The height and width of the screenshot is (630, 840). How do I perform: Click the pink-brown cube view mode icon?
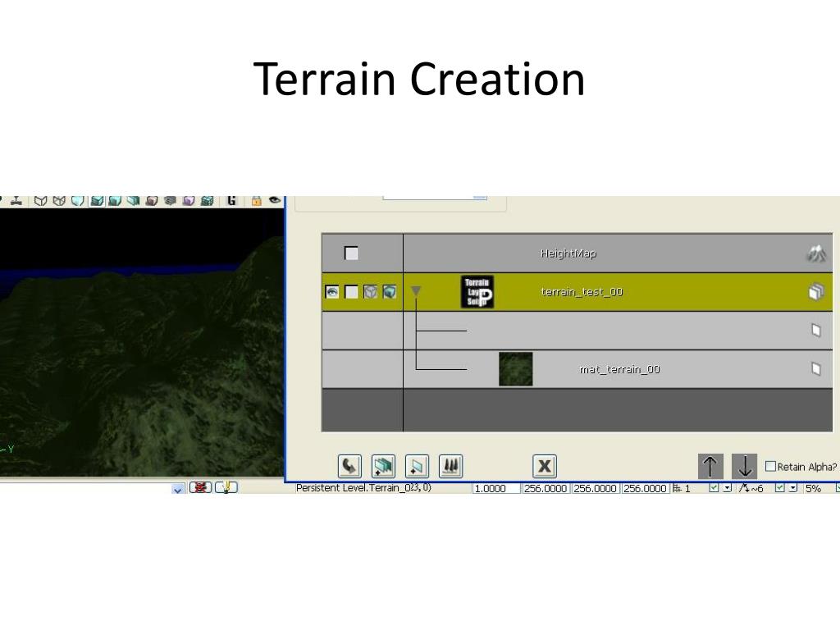point(152,201)
